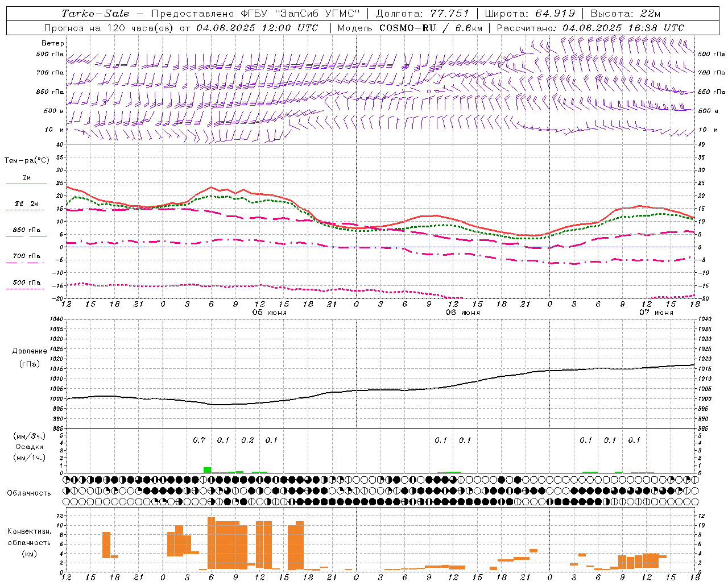Click the '700 гПа' temperature legend entry
Viewport: 728px width, 582px height.
(x=27, y=256)
